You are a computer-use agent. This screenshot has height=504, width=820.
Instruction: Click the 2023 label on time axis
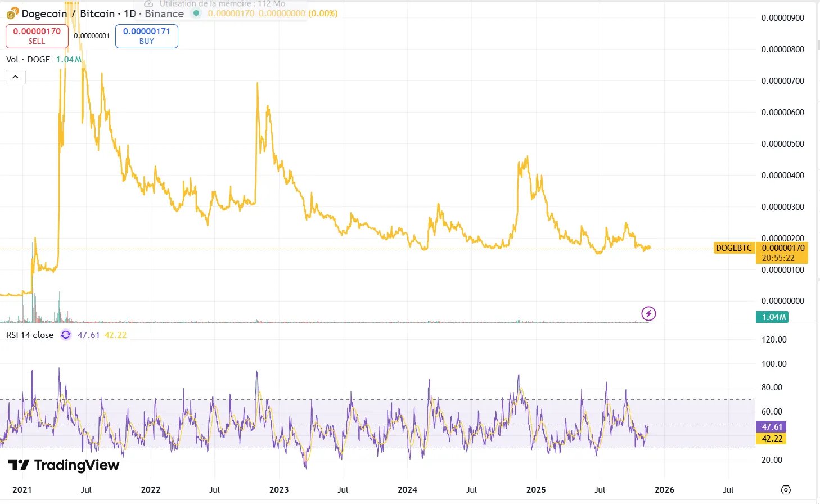click(x=279, y=490)
